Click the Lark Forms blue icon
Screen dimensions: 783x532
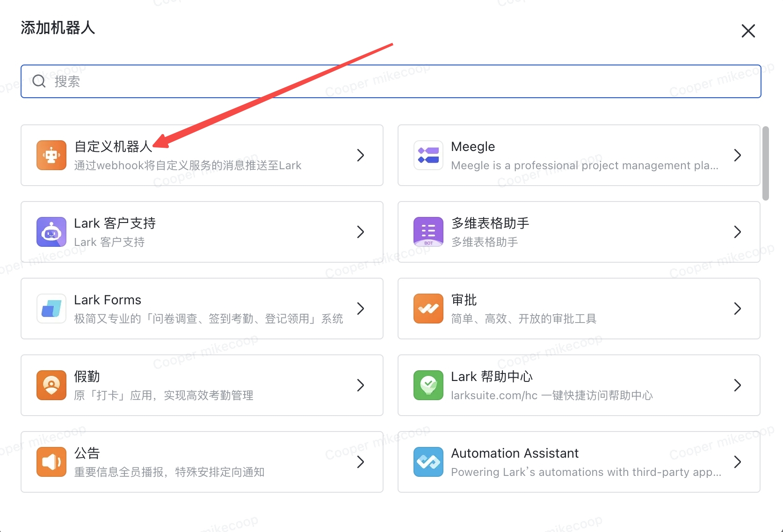point(51,309)
